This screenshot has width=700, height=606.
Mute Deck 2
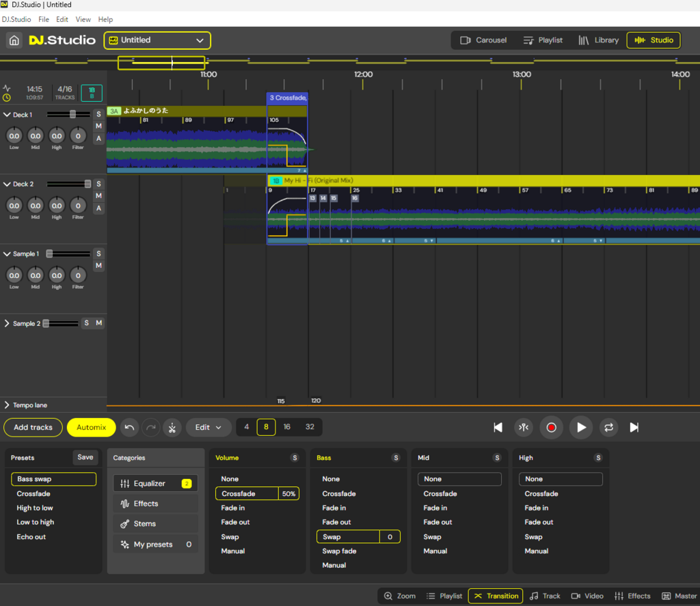coord(98,196)
